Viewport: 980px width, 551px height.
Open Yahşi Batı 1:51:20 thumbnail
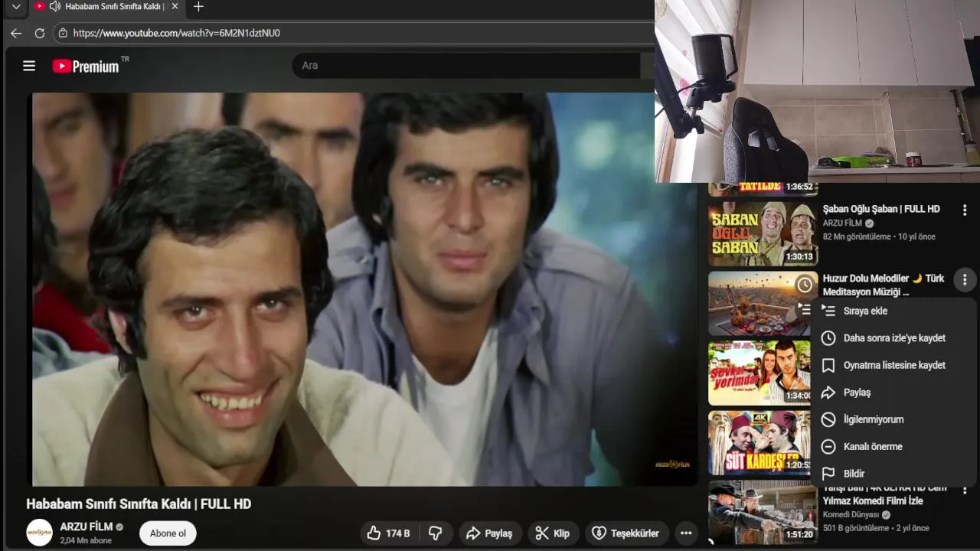(x=763, y=512)
